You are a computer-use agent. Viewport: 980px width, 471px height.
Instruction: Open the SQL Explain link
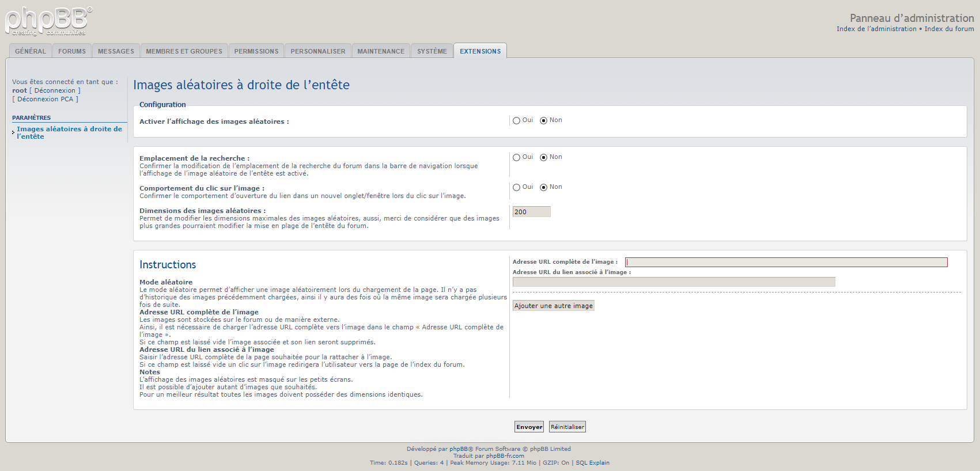tap(592, 463)
